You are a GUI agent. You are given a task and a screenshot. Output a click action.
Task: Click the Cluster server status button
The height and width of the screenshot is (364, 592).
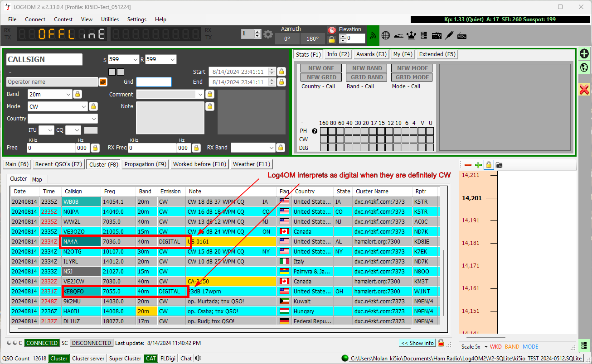(88, 358)
